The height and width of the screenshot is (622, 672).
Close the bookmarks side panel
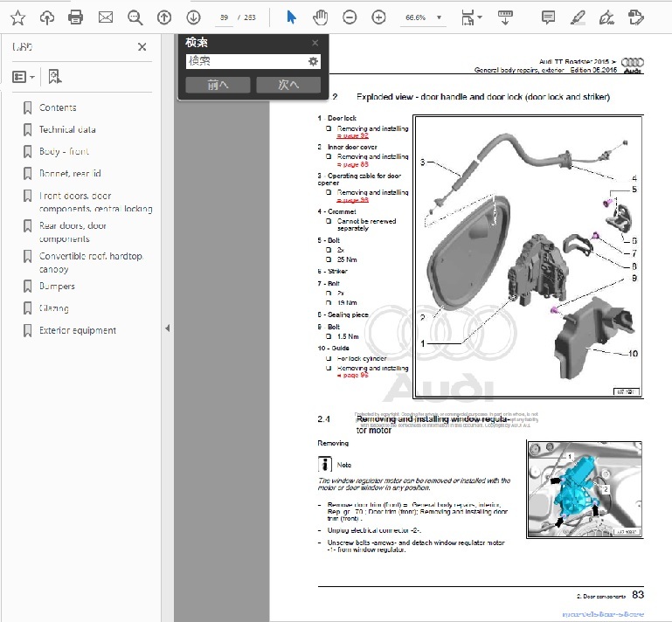tap(142, 46)
